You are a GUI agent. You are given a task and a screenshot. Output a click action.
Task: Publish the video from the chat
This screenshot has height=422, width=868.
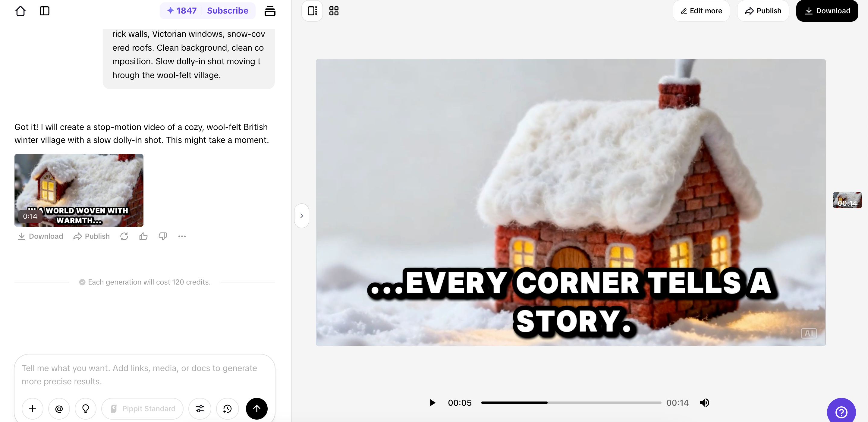[91, 236]
